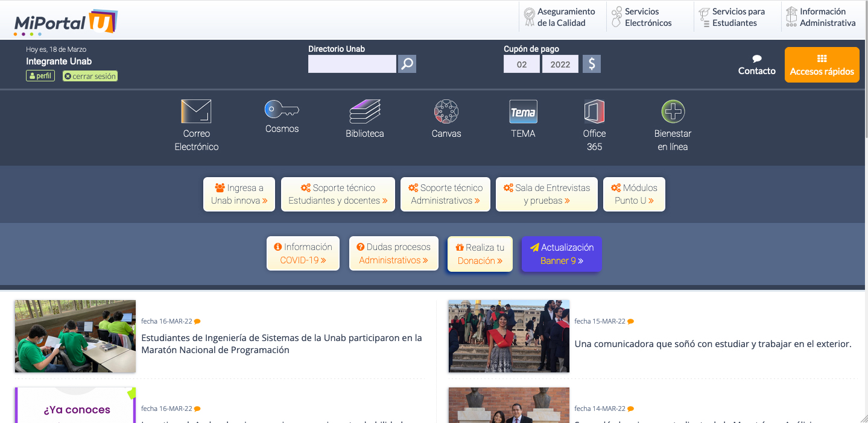Open the Accesos rápidos panel

pyautogui.click(x=822, y=65)
